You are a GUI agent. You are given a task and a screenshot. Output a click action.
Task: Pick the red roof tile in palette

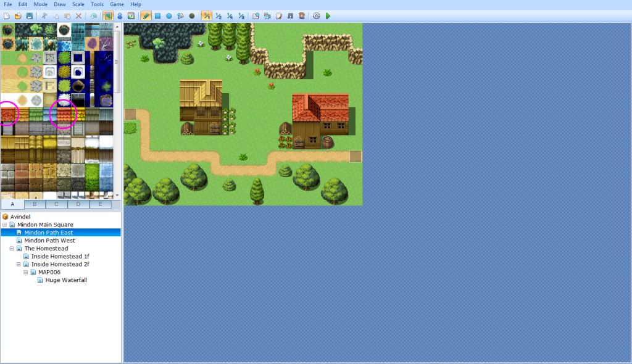(8, 114)
